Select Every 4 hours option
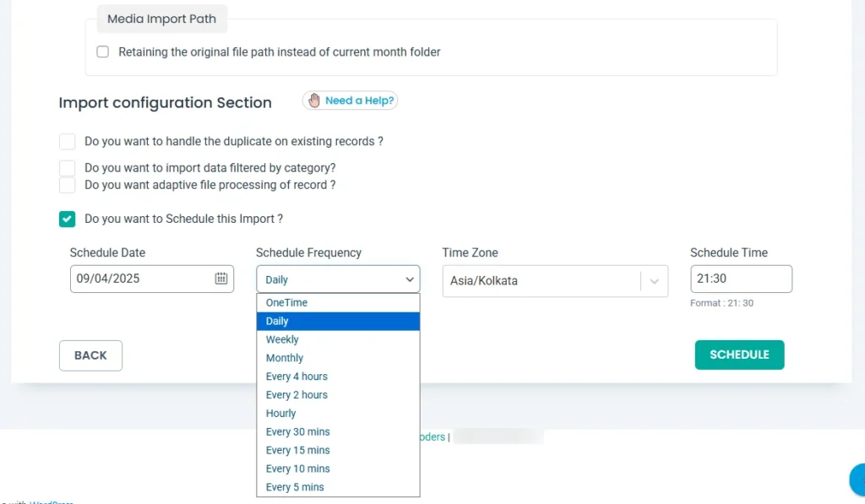This screenshot has height=504, width=865. coord(296,377)
